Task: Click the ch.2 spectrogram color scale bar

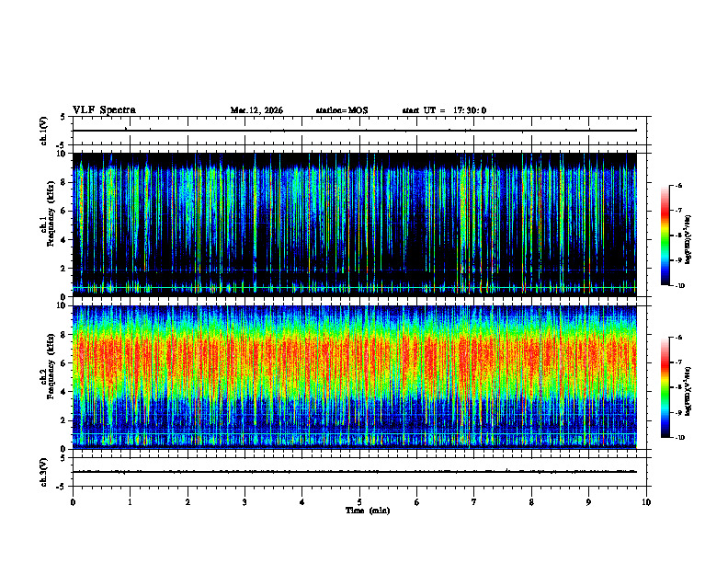Action: (665, 387)
